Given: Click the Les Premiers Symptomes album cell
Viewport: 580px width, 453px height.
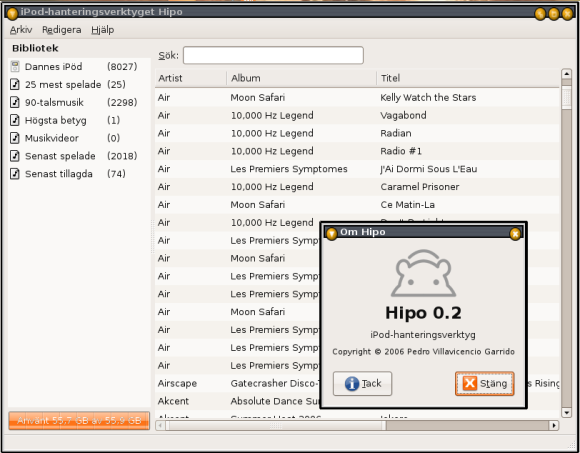Looking at the screenshot, I should click(289, 169).
